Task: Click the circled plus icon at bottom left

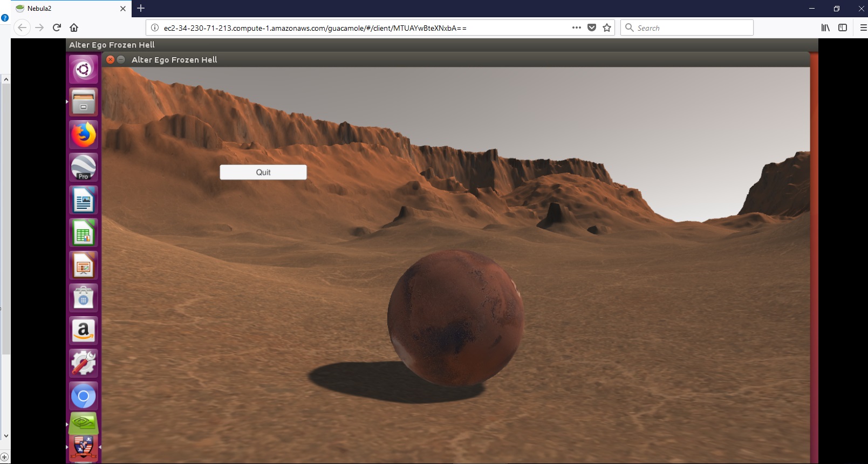Action: (x=4, y=457)
